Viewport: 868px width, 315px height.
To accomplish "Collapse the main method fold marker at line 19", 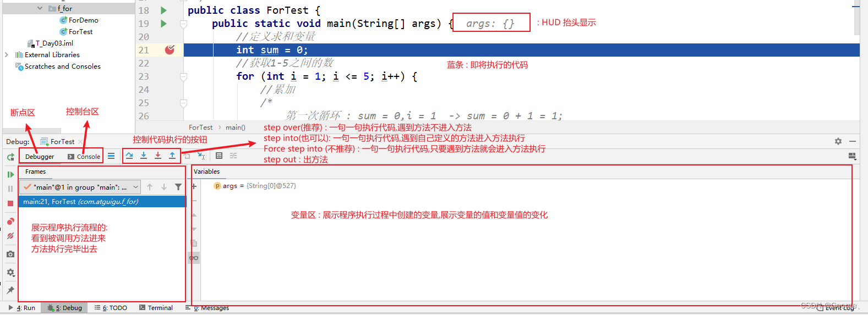I will coord(184,24).
